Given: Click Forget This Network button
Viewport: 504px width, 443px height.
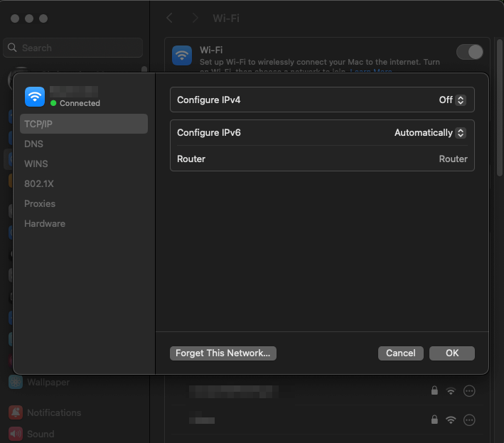Looking at the screenshot, I should click(x=223, y=353).
